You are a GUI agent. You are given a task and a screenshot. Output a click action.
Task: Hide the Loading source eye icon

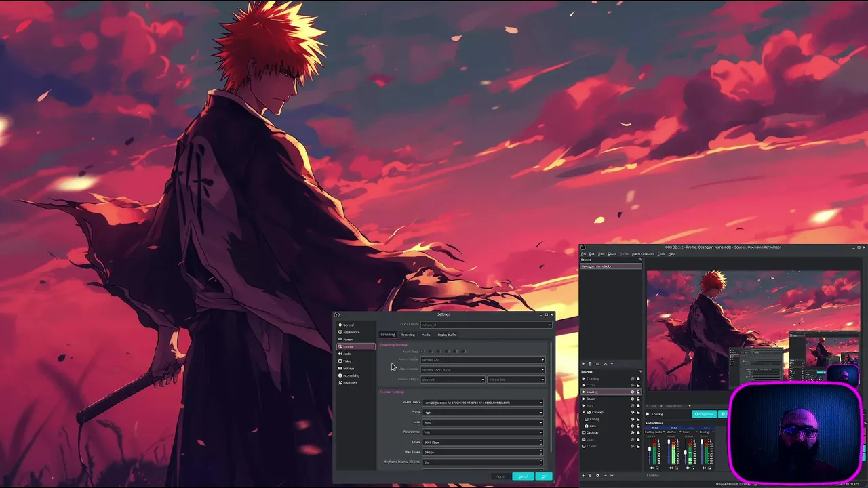[632, 392]
